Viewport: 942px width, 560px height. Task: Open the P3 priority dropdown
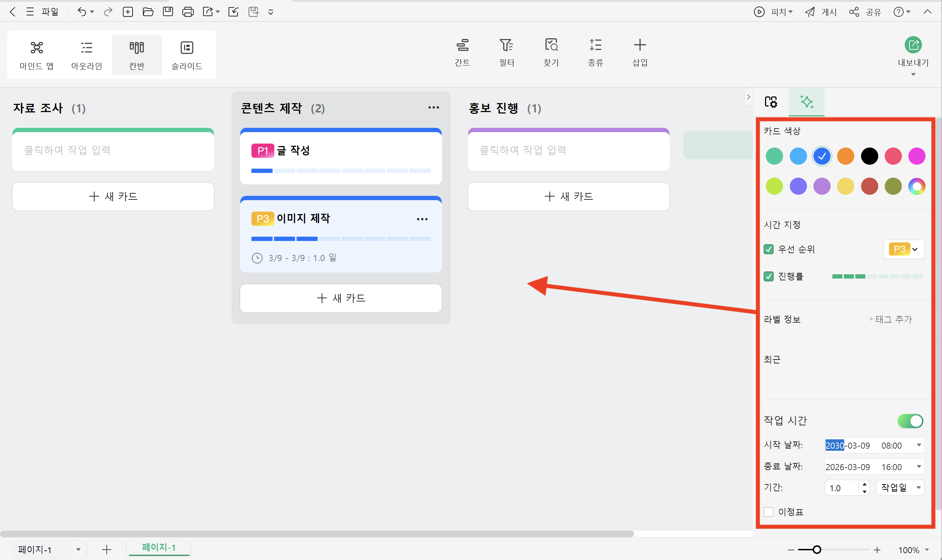pyautogui.click(x=904, y=249)
